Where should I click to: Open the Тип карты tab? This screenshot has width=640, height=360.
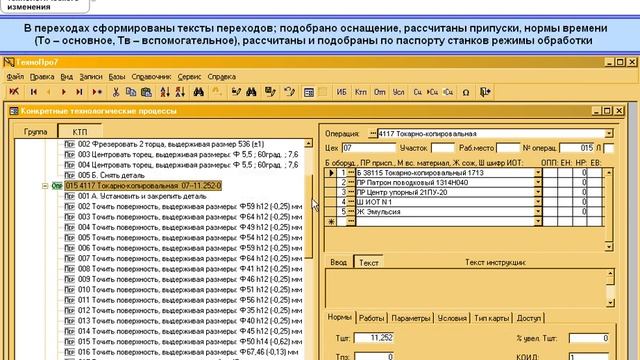point(491,318)
